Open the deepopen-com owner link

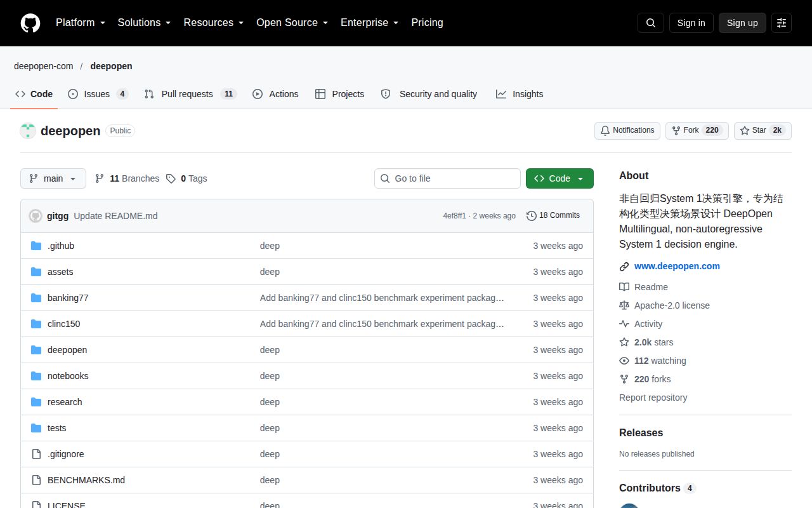pos(44,66)
